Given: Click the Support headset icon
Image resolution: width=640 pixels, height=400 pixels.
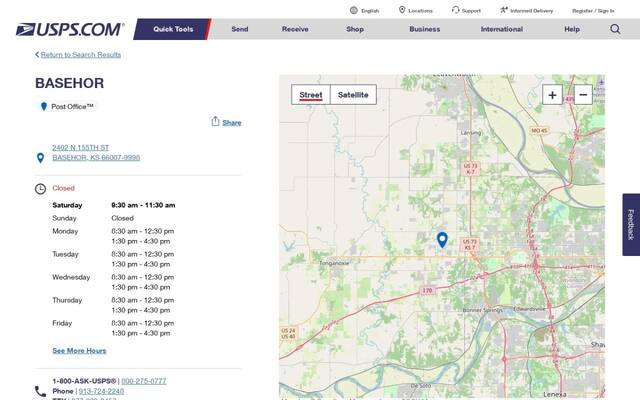Looking at the screenshot, I should coord(455,10).
